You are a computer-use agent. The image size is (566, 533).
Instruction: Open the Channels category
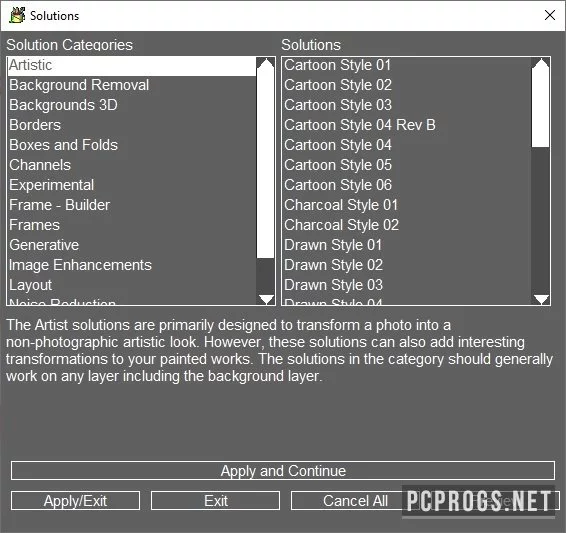pos(131,165)
